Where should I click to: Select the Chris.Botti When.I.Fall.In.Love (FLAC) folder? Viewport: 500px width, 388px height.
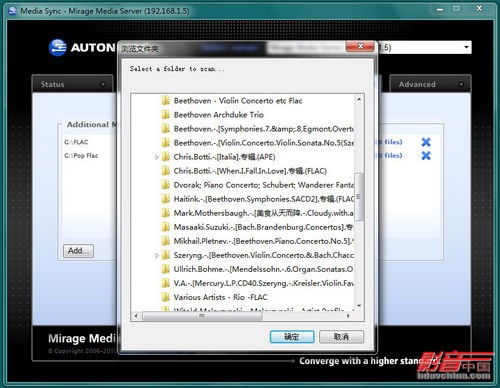click(x=250, y=171)
